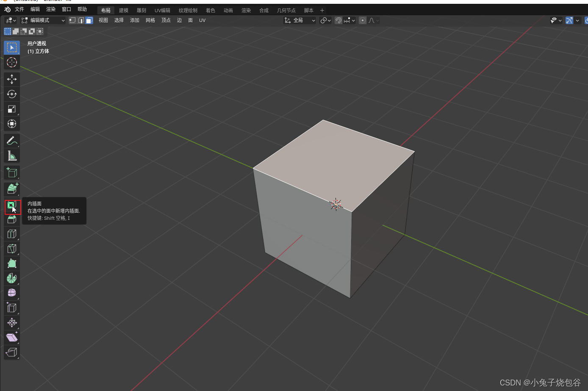588x391 pixels.
Task: Switch to the 着色 workspace tab
Action: [x=211, y=10]
